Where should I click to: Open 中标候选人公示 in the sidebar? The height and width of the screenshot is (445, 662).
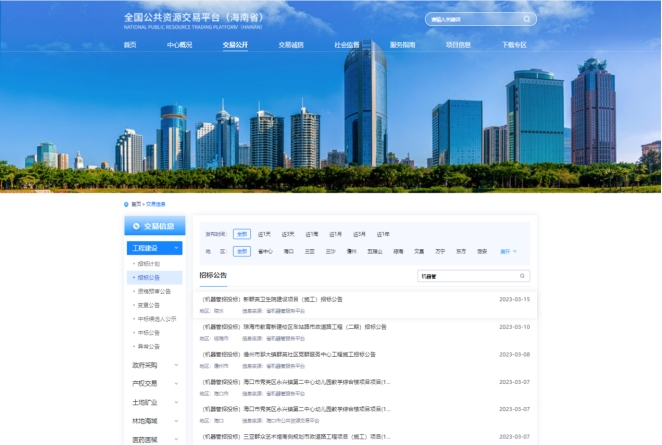[x=157, y=319]
